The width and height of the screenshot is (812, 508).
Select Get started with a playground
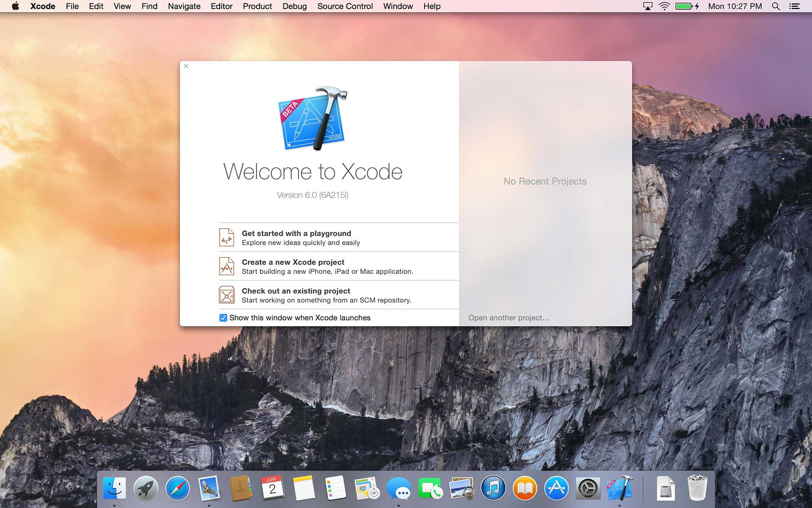[296, 233]
